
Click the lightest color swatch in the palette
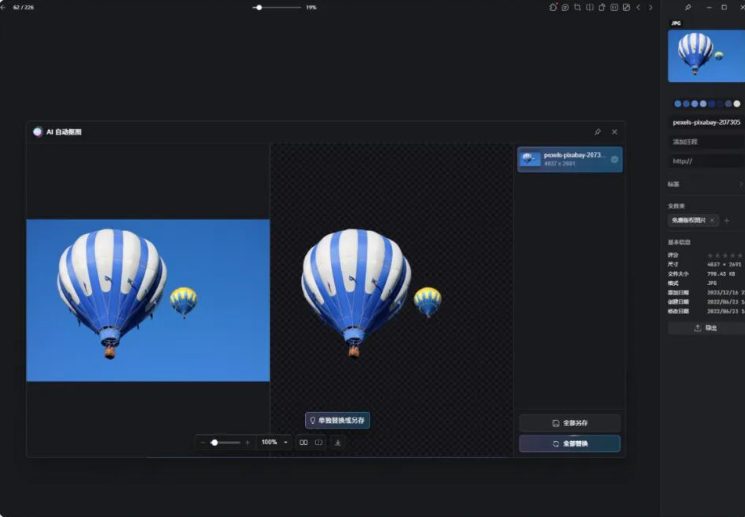click(737, 103)
